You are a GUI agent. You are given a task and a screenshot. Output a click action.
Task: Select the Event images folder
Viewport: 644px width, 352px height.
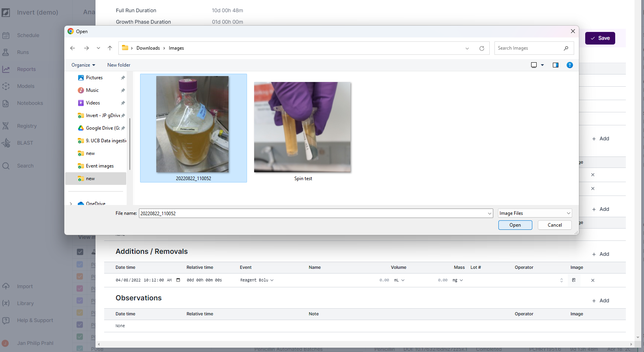coord(99,166)
